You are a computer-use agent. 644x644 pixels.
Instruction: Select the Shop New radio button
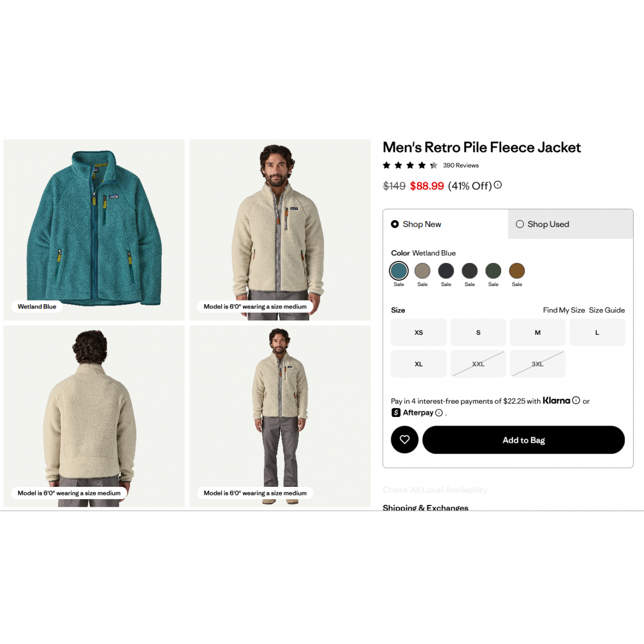tap(395, 224)
